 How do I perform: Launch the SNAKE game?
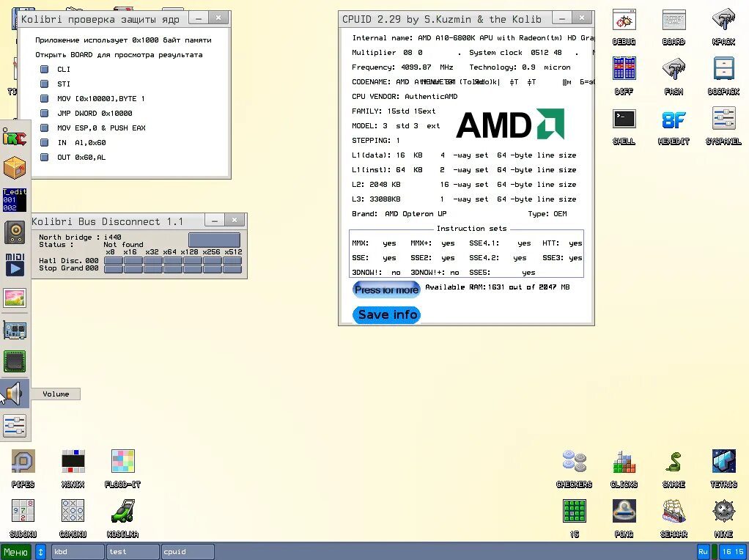point(674,462)
